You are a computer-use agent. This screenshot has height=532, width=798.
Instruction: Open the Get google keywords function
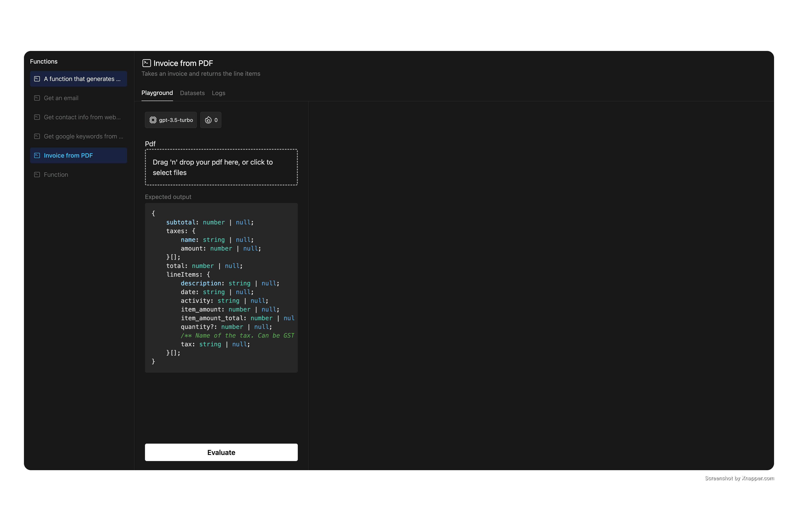pyautogui.click(x=83, y=136)
